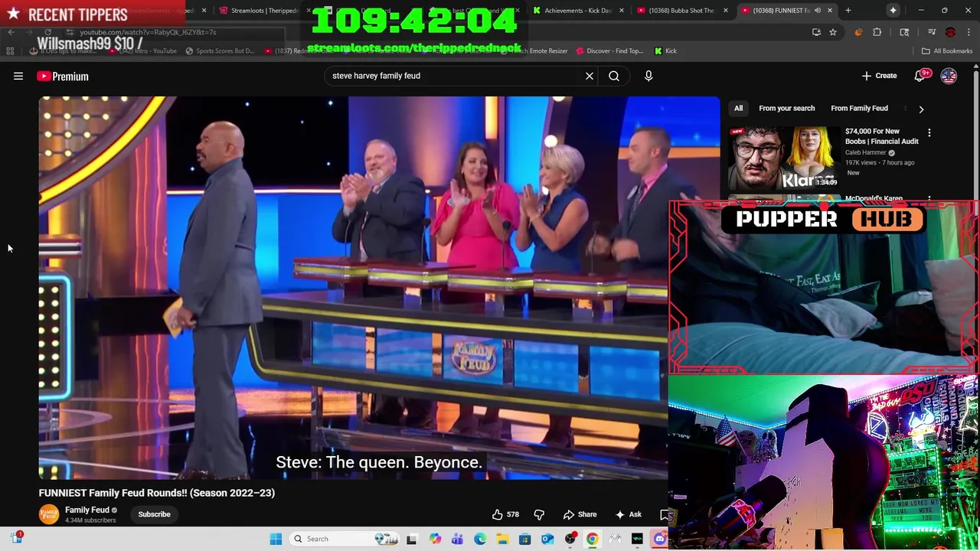Open YouTube notifications bell

click(x=920, y=76)
